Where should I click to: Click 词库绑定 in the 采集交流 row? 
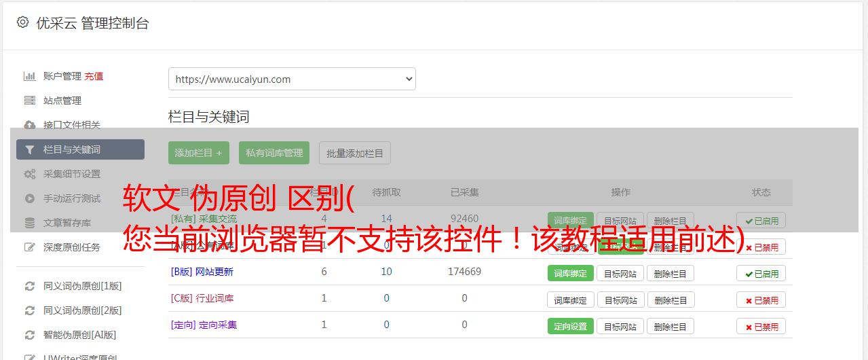(571, 220)
